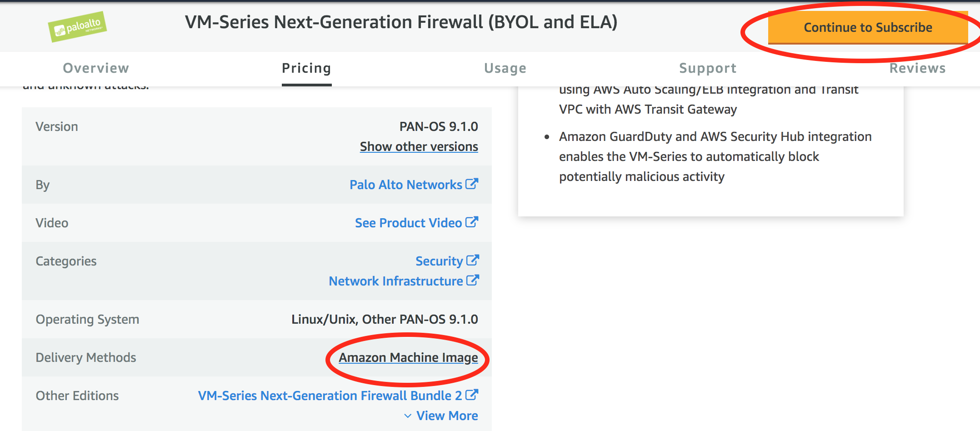This screenshot has width=980, height=431.
Task: Open VM-Series Next-Generation Firewall Bundle 2 link
Action: point(330,396)
